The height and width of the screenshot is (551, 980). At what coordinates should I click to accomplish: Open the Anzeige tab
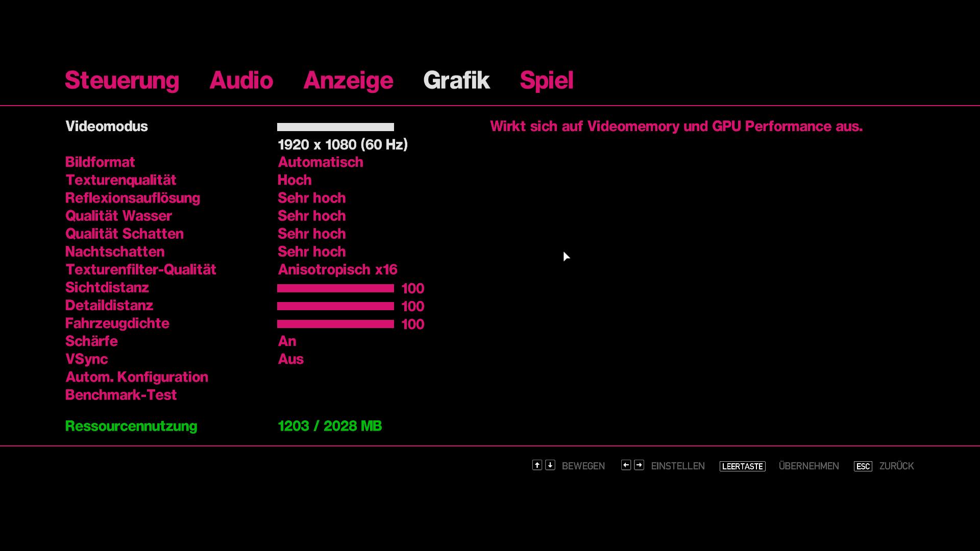tap(348, 80)
